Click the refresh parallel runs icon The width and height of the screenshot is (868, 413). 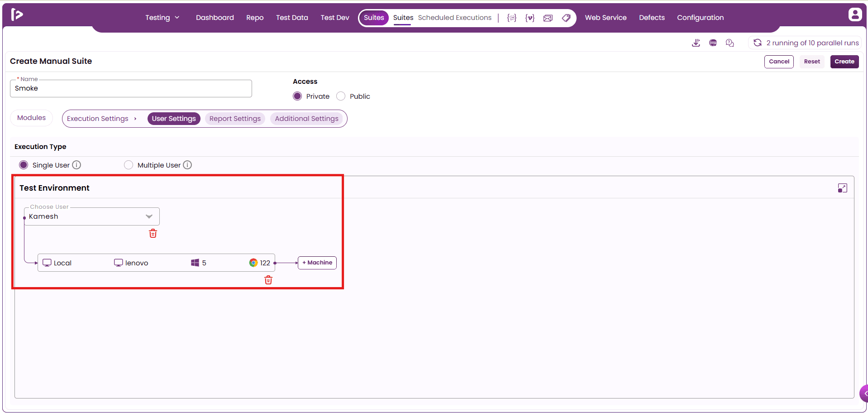[758, 43]
